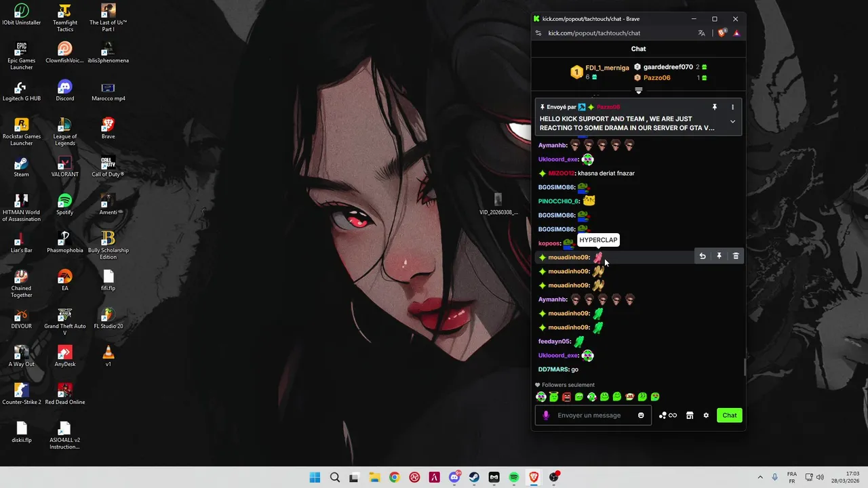Image resolution: width=868 pixels, height=488 pixels.
Task: Click kopoos username in chat
Action: click(549, 243)
